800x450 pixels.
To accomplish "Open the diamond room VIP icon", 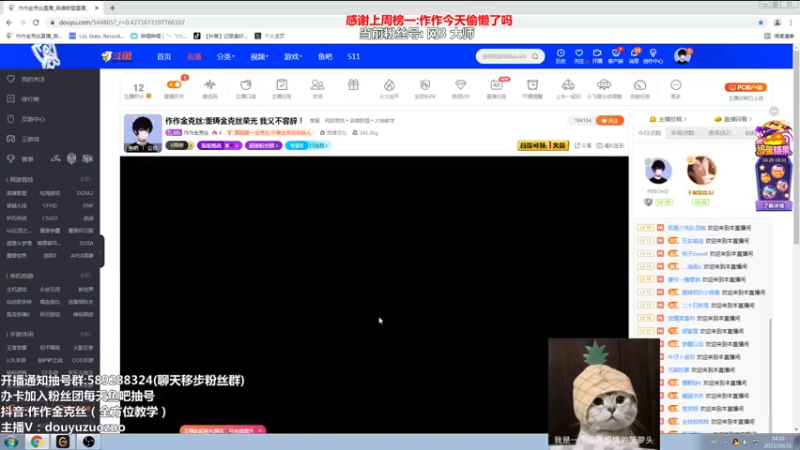I will (x=461, y=85).
